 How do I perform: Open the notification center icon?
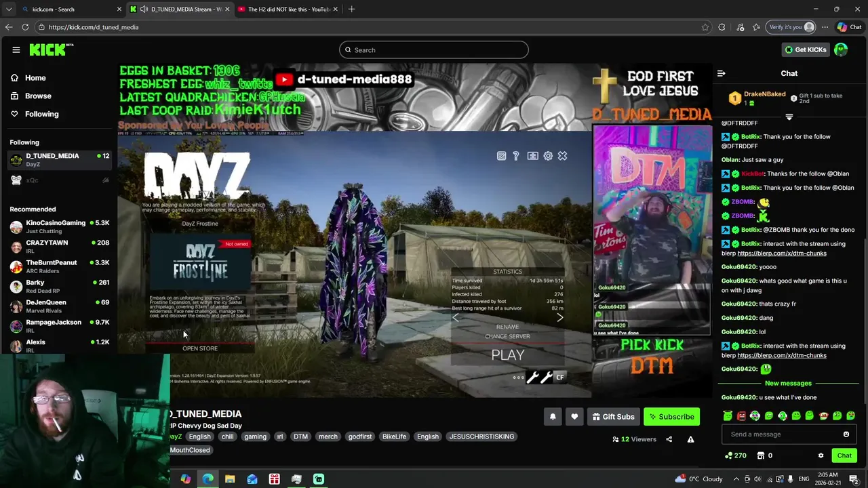pyautogui.click(x=854, y=479)
